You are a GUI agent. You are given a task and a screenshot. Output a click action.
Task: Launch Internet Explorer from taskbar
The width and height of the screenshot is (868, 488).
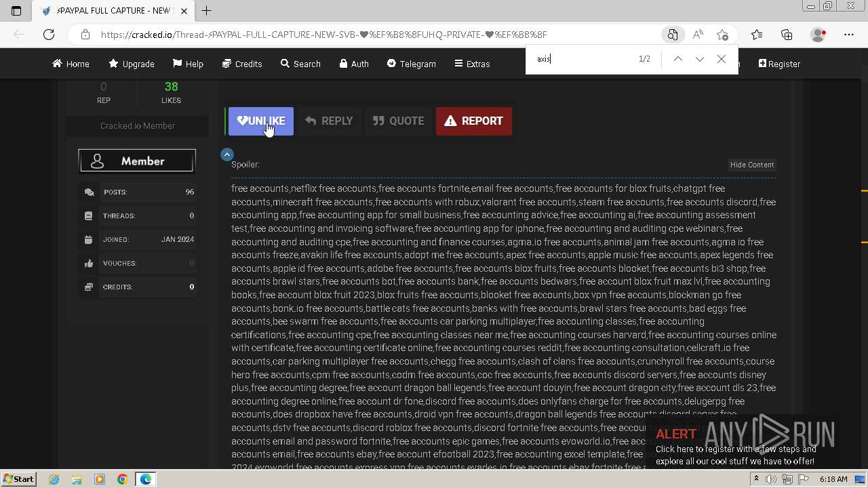tap(54, 479)
